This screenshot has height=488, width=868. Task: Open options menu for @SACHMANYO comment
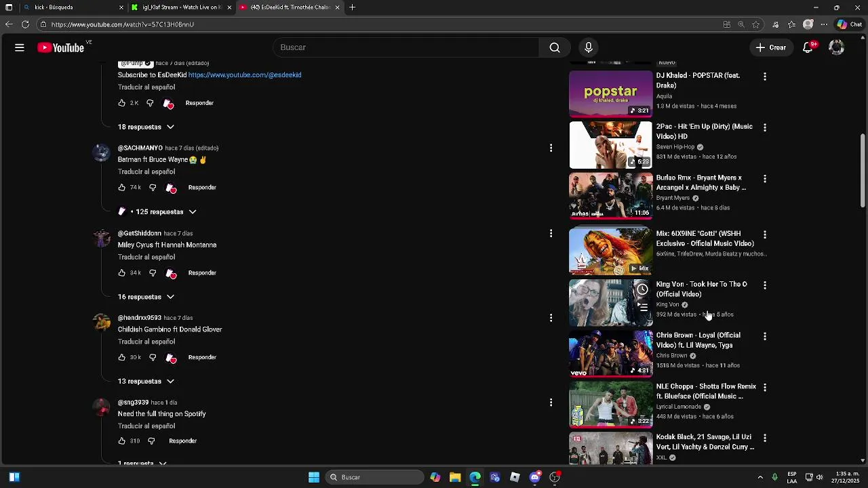[551, 148]
